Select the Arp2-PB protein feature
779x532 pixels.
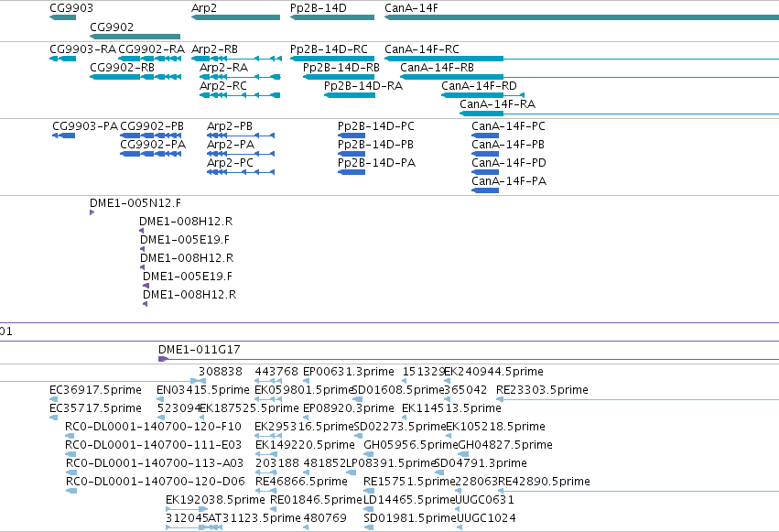coord(241,136)
